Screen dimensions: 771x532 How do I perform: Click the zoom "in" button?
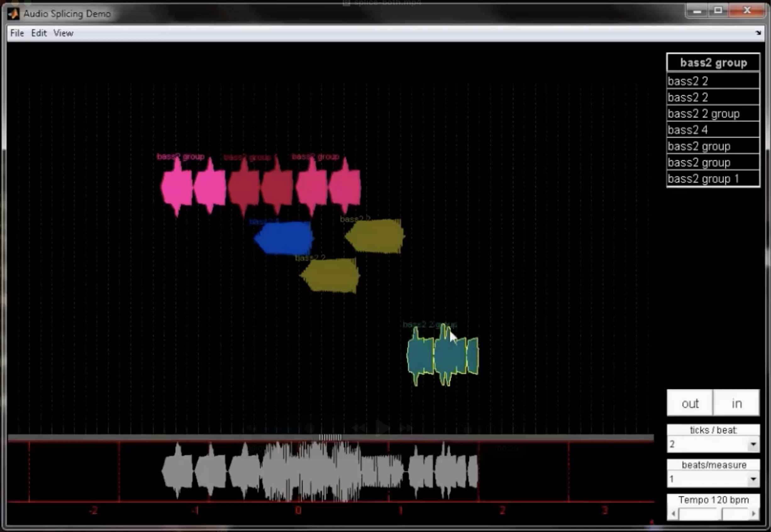[x=736, y=403]
